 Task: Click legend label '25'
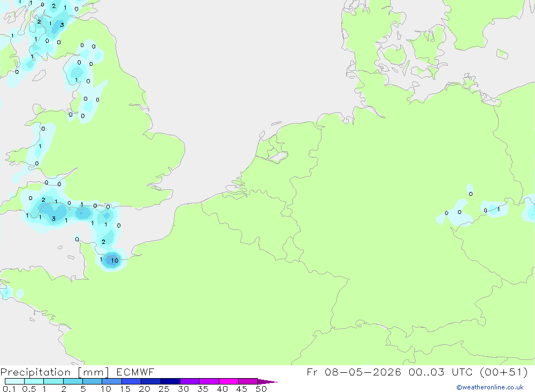pyautogui.click(x=164, y=389)
